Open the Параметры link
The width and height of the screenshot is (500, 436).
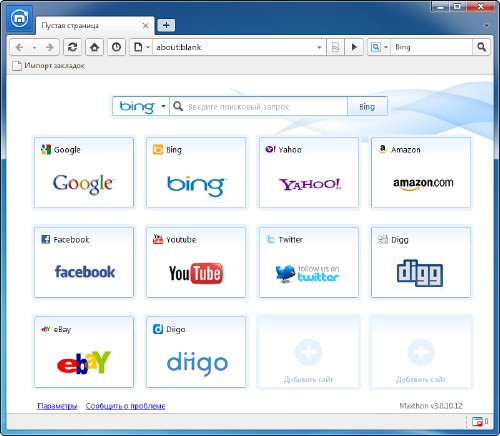(57, 406)
